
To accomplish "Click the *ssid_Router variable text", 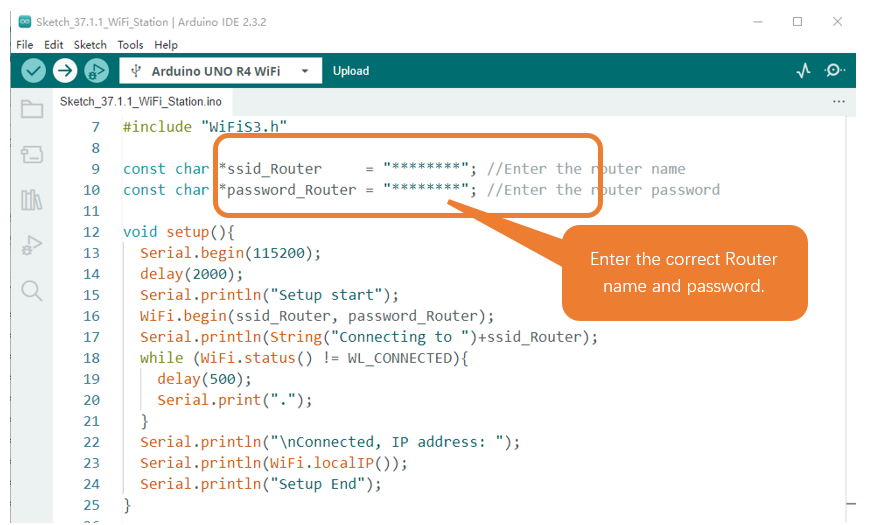I will pyautogui.click(x=270, y=169).
